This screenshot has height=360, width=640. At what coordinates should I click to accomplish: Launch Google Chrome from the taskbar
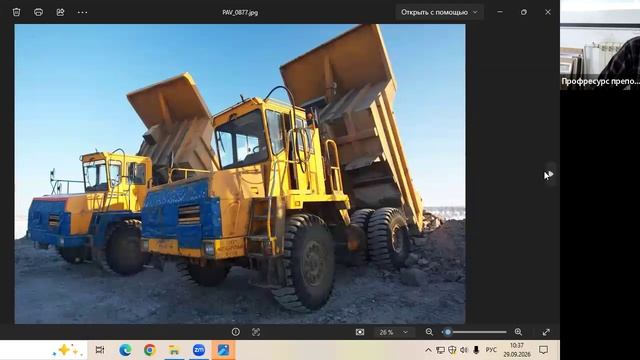pos(150,350)
